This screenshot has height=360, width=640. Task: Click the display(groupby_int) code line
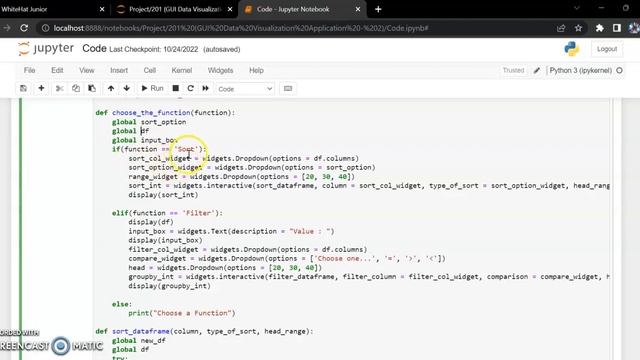[x=169, y=286]
